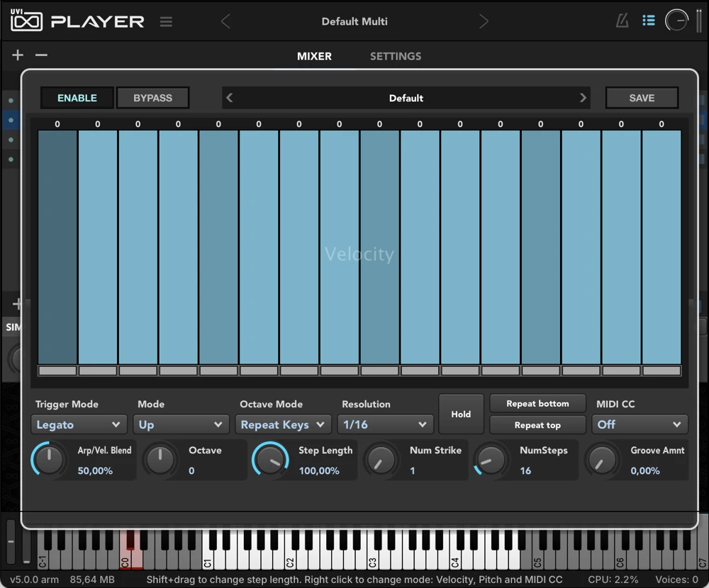Click the master volume knob in header

(676, 21)
